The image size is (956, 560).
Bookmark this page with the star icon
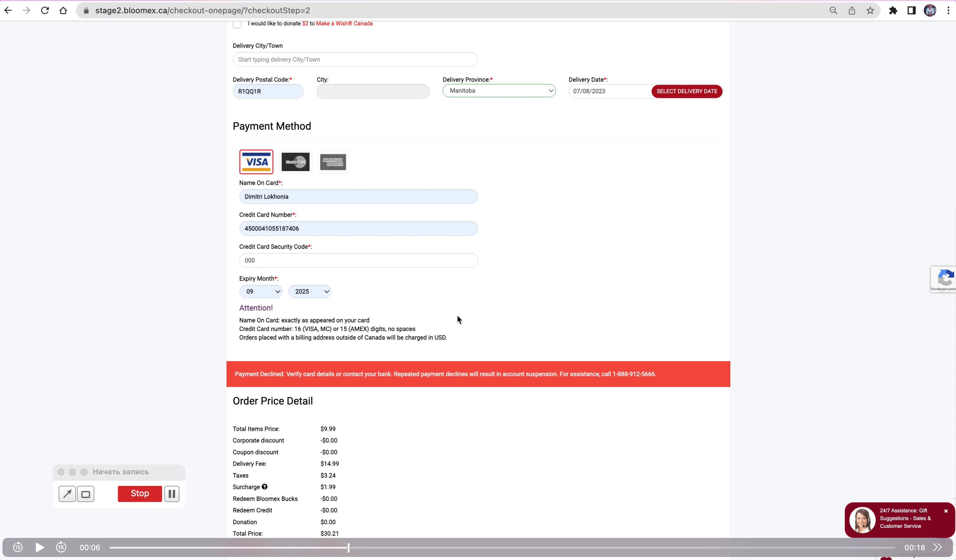[870, 11]
